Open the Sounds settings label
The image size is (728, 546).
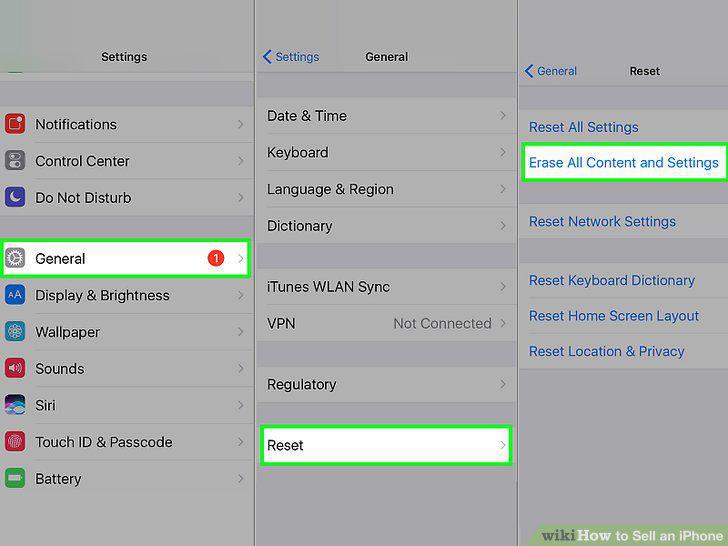pyautogui.click(x=60, y=369)
